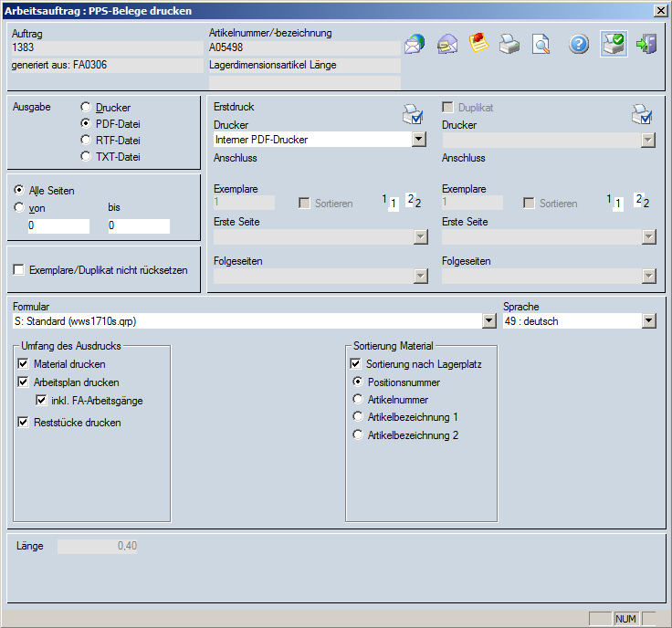Click the 'von' page number input field

[58, 225]
